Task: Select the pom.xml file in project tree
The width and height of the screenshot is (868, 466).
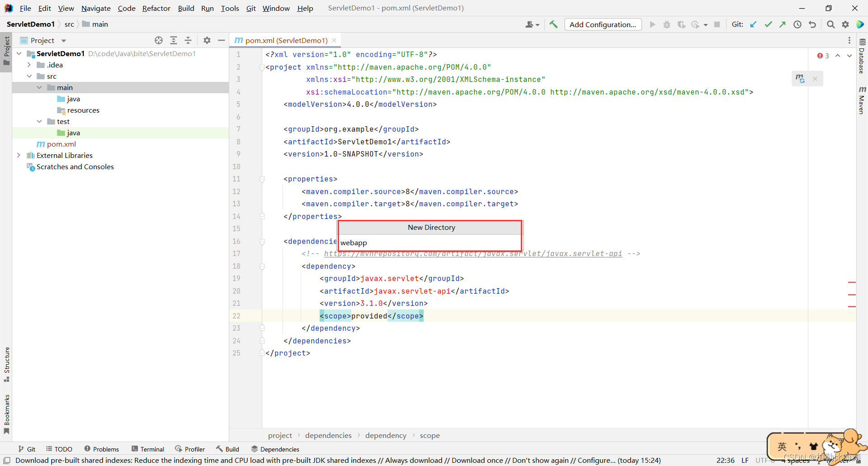Action: (61, 144)
